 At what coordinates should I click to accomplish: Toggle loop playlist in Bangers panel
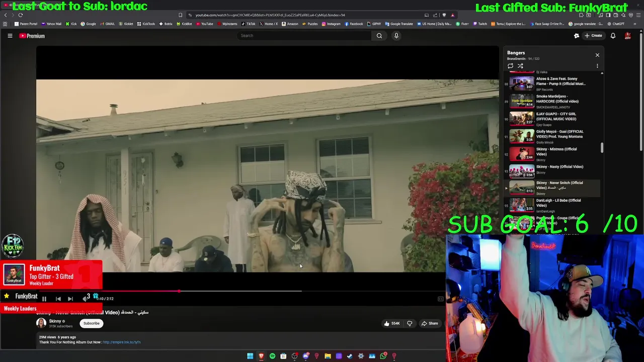[x=510, y=66]
